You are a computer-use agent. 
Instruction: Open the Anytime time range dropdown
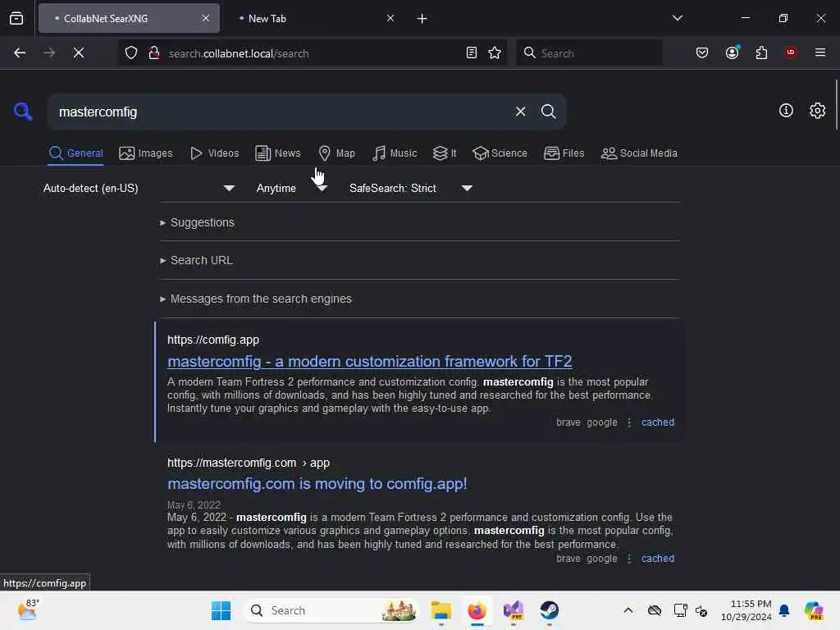[291, 188]
